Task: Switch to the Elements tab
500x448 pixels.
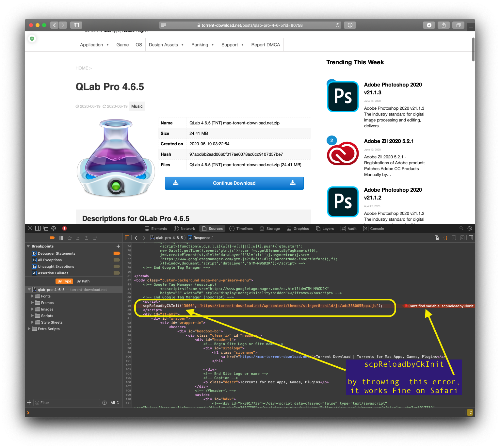Action: pyautogui.click(x=156, y=229)
